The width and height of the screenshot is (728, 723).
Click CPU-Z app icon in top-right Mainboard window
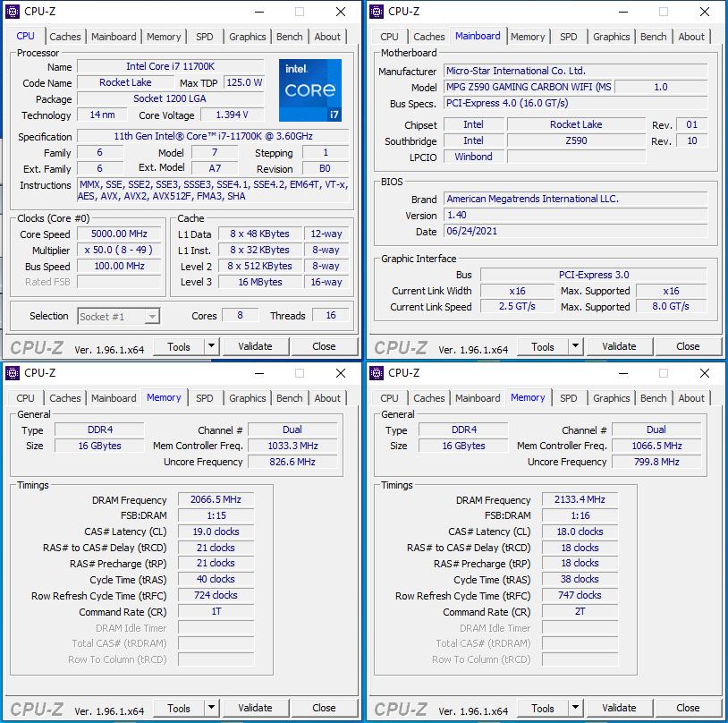pos(376,12)
